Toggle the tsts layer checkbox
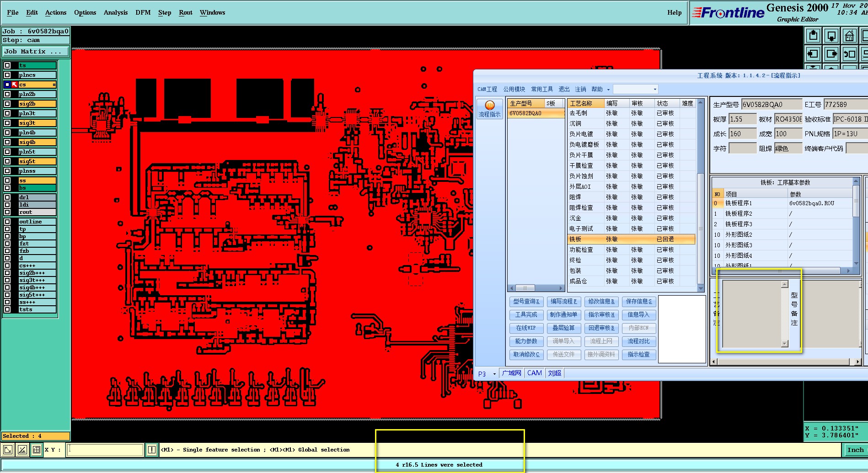Image resolution: width=868 pixels, height=473 pixels. pos(7,309)
